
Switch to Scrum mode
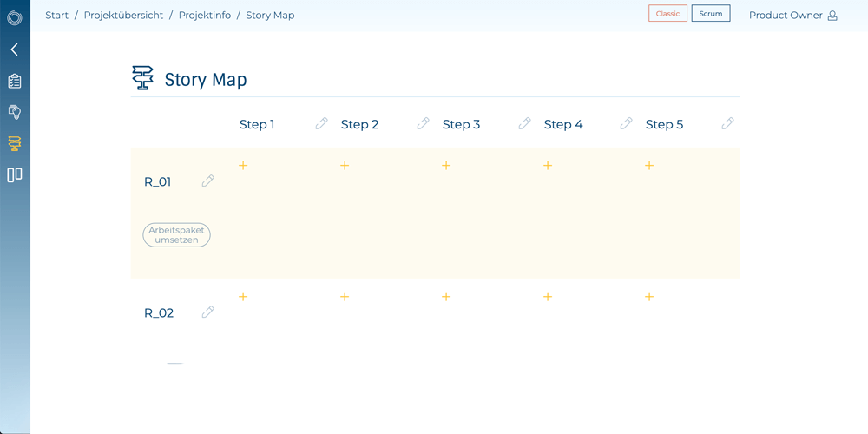pos(710,14)
